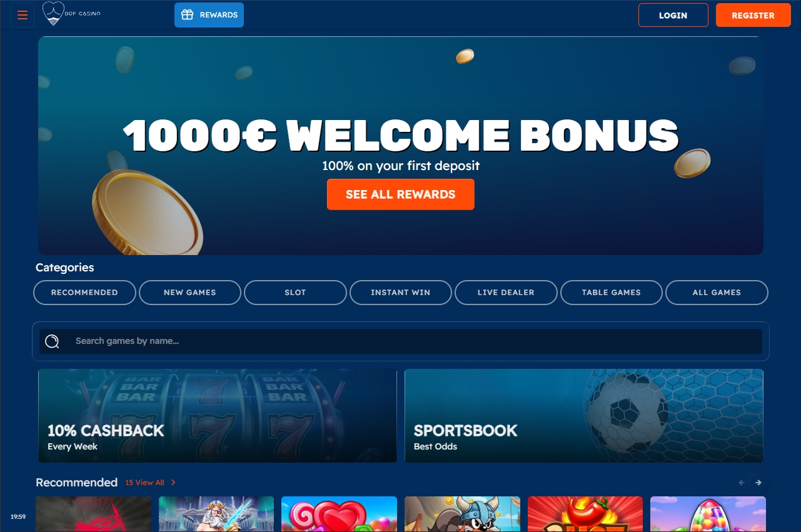801x532 pixels.
Task: Open the Table Games category
Action: point(612,293)
